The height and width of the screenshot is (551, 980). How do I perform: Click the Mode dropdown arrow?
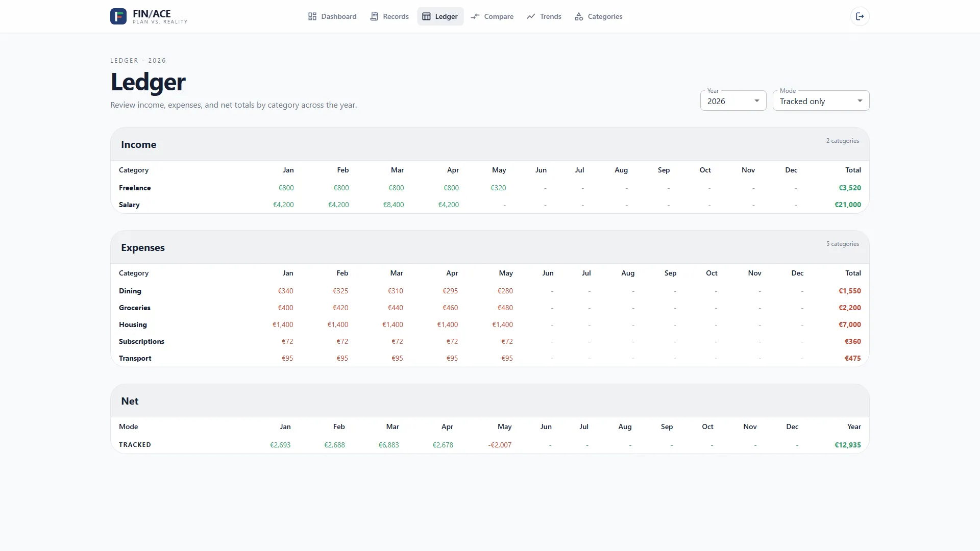pyautogui.click(x=860, y=101)
